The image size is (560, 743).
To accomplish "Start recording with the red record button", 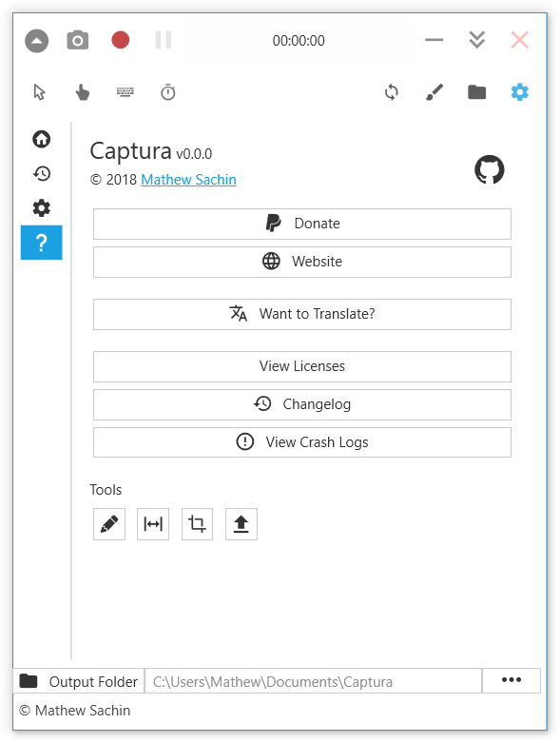I will [120, 40].
